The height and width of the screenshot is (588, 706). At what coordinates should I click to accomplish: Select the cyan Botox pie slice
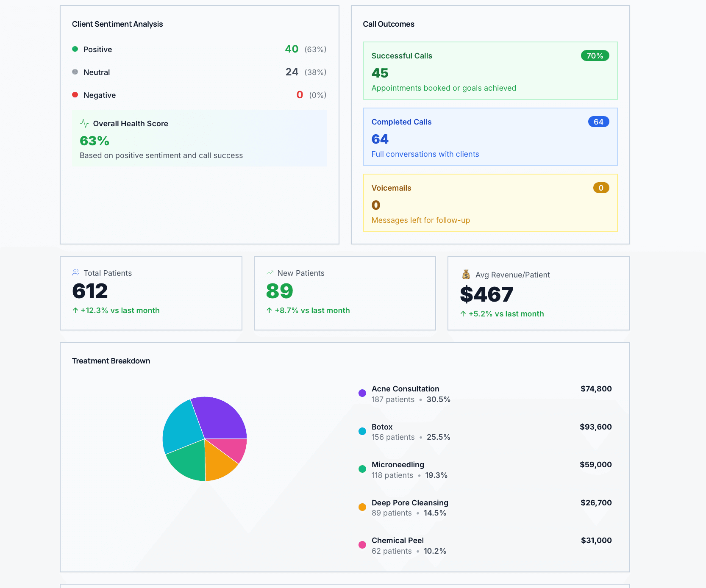point(182,427)
